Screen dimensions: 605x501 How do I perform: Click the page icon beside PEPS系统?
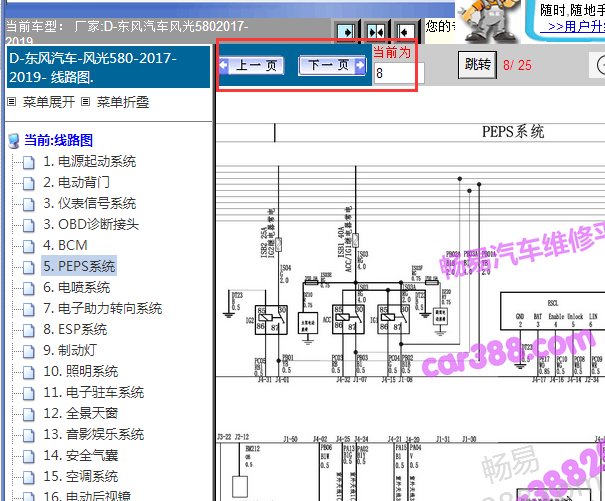[x=29, y=267]
